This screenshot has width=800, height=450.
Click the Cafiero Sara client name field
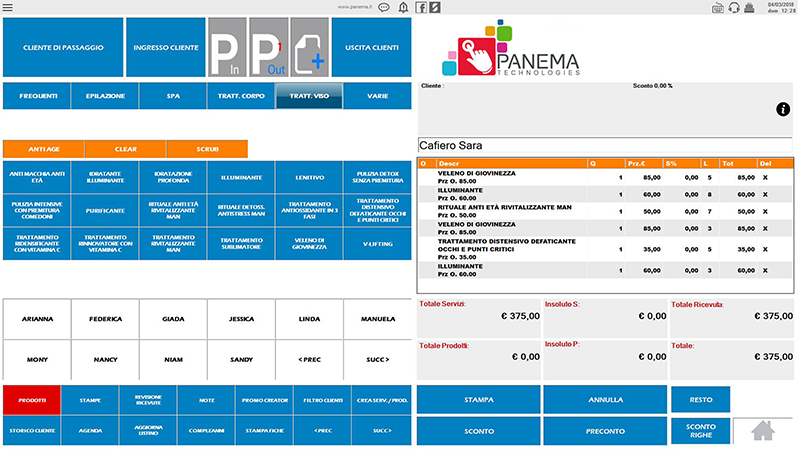(x=606, y=146)
